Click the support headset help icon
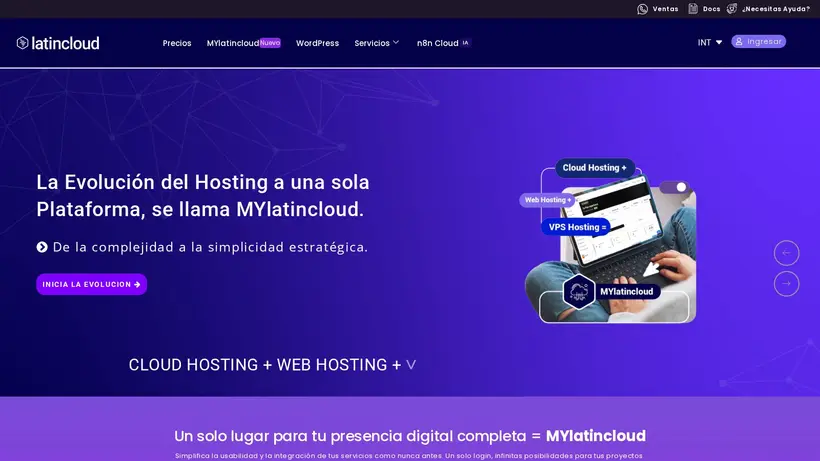Image resolution: width=820 pixels, height=461 pixels. (x=732, y=8)
